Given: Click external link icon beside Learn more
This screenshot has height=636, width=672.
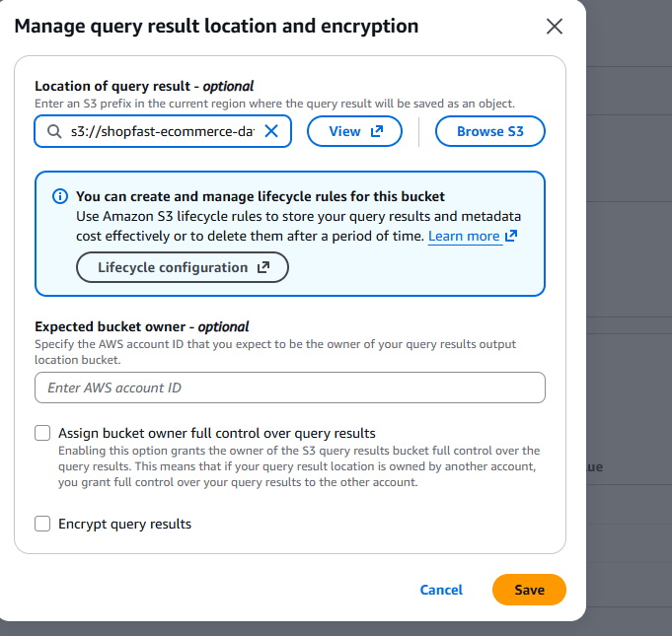Looking at the screenshot, I should pyautogui.click(x=511, y=236).
